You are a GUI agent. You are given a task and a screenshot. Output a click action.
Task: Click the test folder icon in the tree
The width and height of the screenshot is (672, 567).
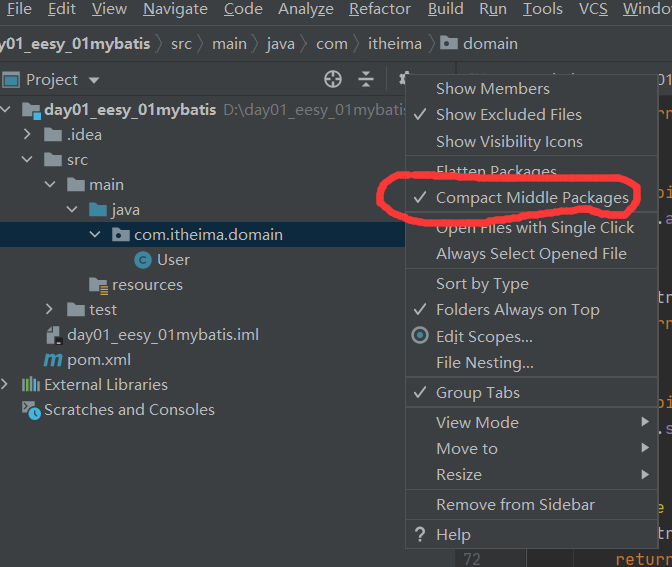(x=76, y=310)
